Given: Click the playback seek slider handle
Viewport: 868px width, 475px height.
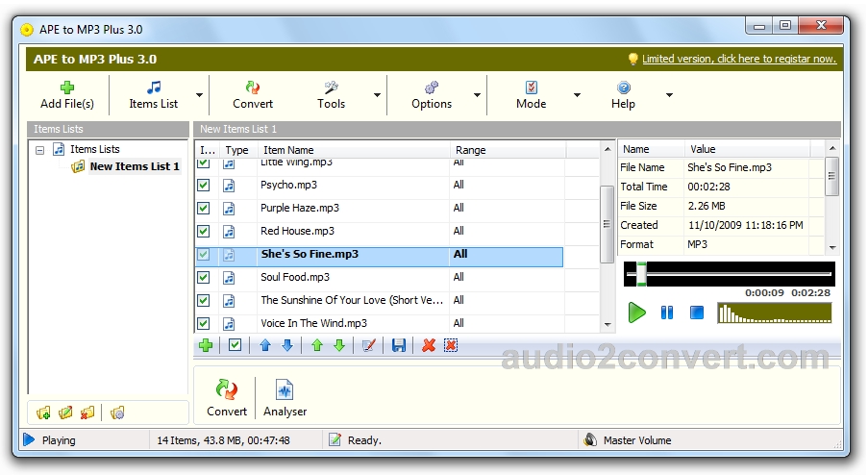Looking at the screenshot, I should coord(641,274).
